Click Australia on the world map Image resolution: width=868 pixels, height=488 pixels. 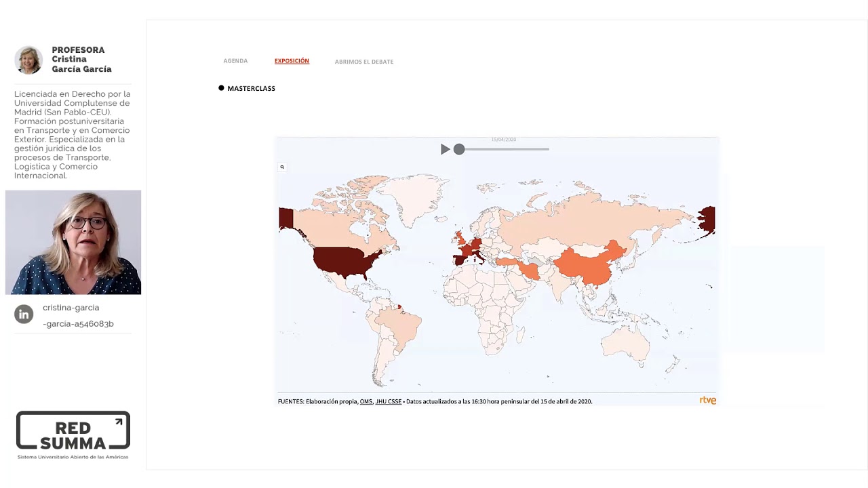(x=625, y=343)
